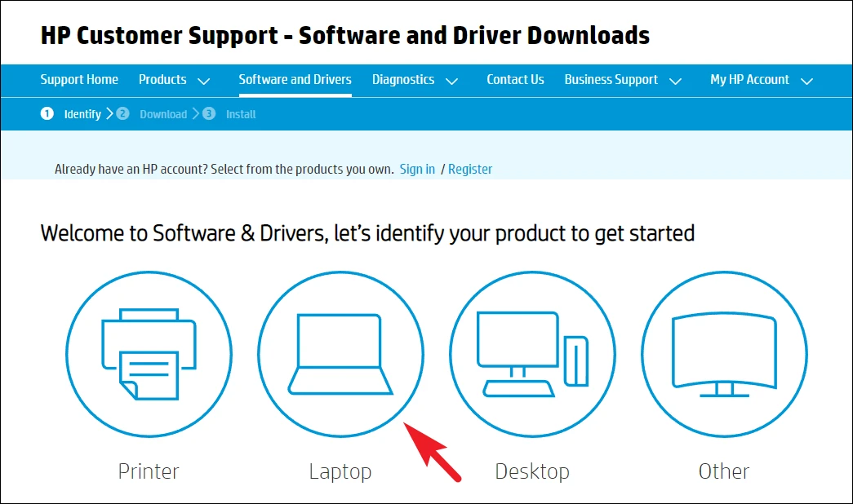This screenshot has height=504, width=853.
Task: Expand the Business Support chevron
Action: 675,82
